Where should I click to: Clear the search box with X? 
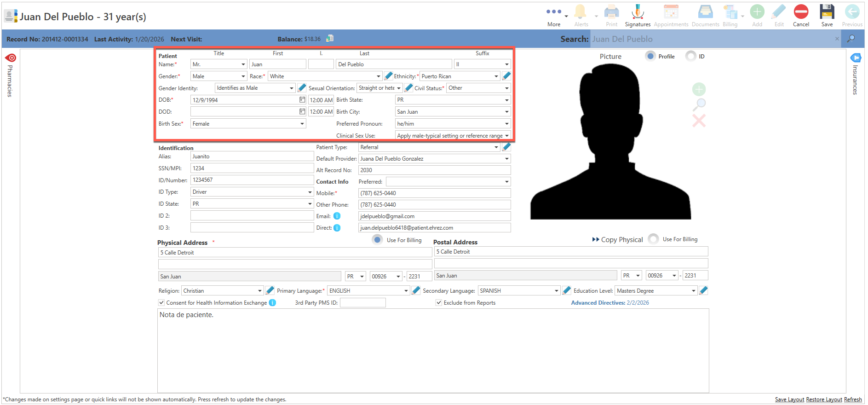click(x=837, y=39)
